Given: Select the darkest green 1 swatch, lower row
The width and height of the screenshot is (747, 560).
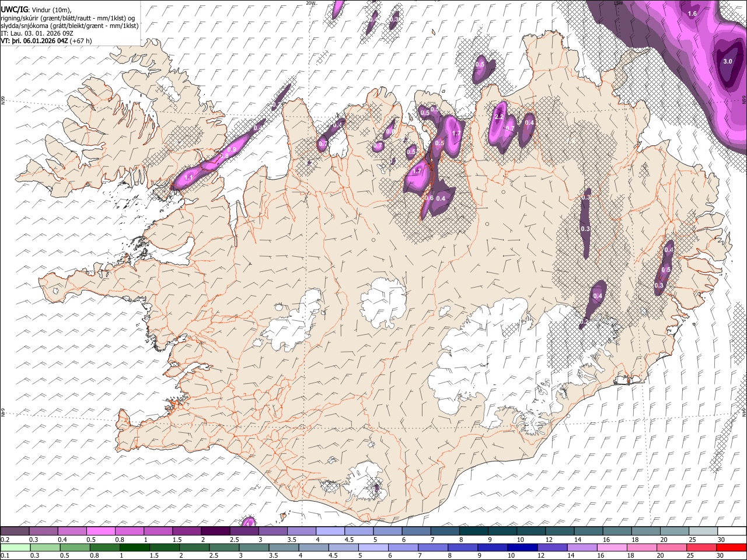Looking at the screenshot, I should click(134, 548).
